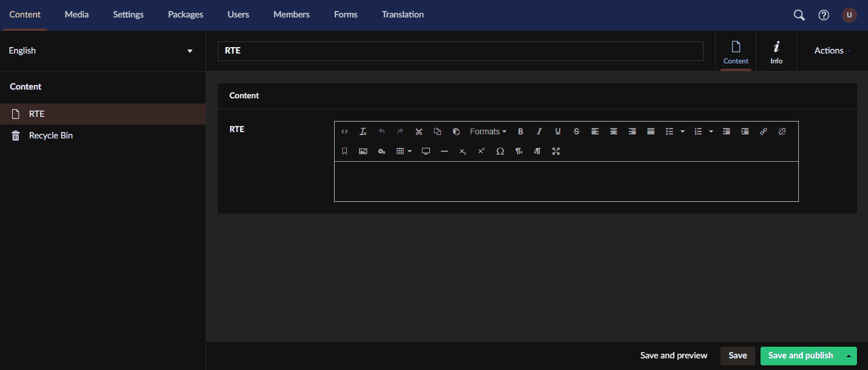This screenshot has height=370, width=868.
Task: Insert a macro via the gear icon
Action: (382, 151)
